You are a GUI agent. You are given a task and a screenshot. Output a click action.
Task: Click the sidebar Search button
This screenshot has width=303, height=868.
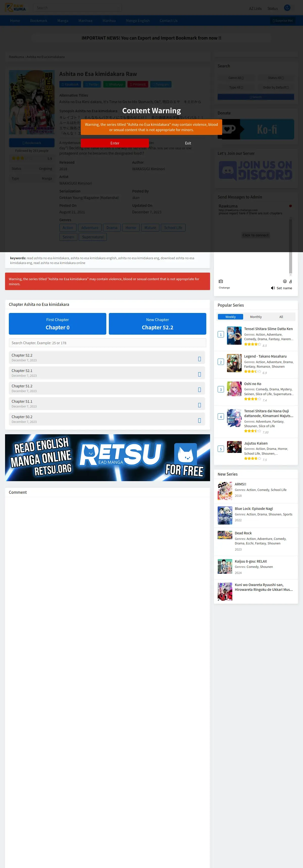tap(256, 97)
